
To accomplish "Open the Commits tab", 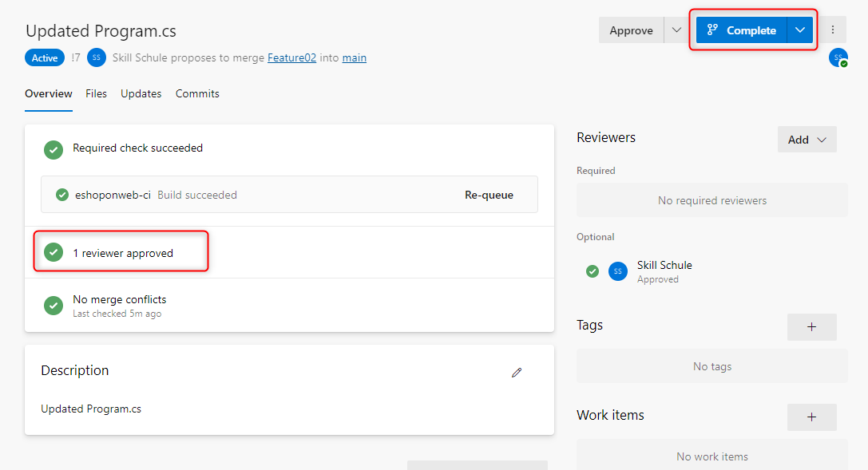I will point(197,93).
